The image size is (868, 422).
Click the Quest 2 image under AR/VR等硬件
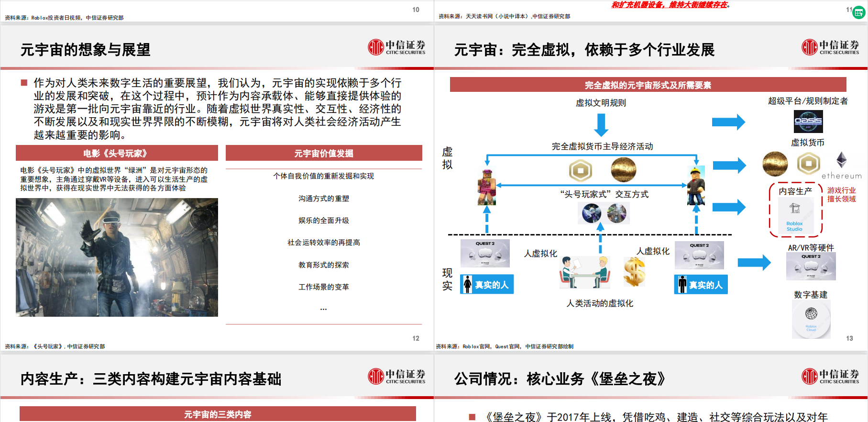click(x=811, y=267)
